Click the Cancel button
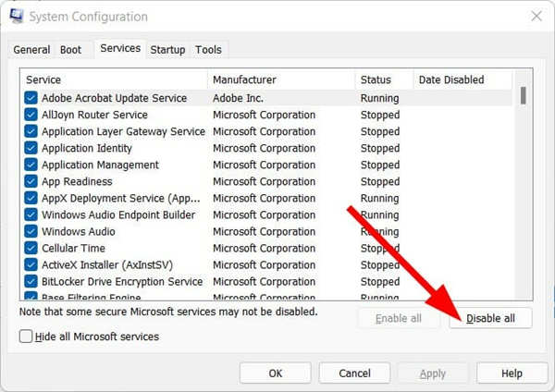Viewport: 555px width, 392px height. (355, 373)
